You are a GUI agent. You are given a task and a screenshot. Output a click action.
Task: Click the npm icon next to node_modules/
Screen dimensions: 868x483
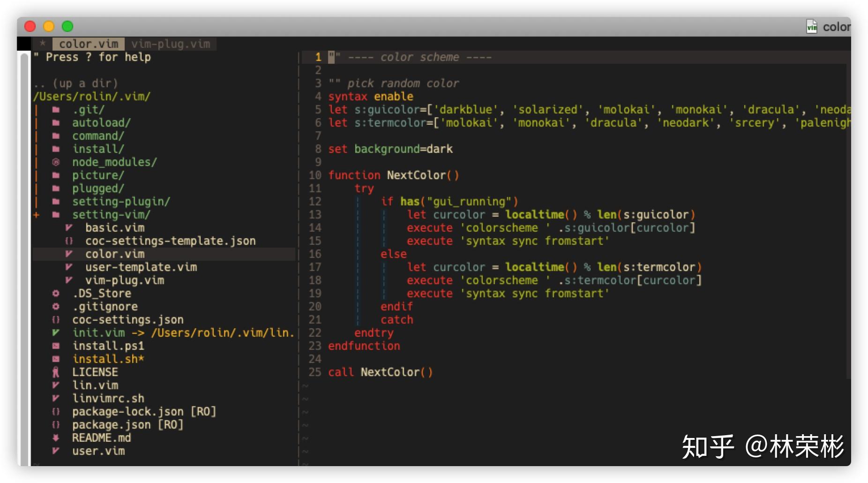coord(56,162)
